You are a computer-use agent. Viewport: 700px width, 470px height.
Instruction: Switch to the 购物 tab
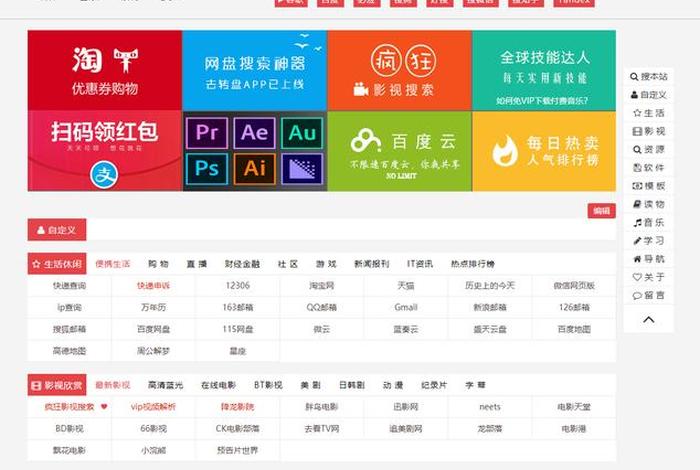158,264
